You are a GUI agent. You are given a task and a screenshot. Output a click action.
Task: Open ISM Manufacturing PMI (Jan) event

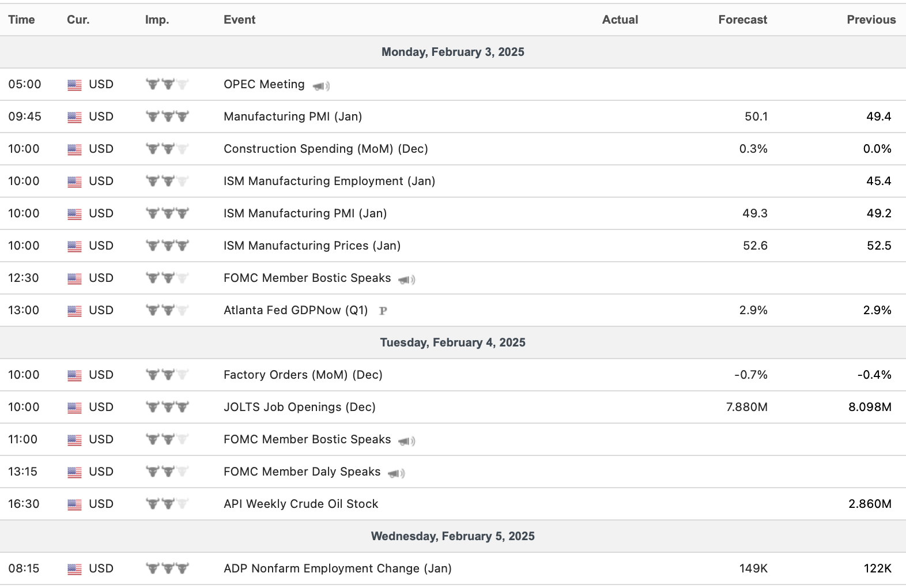point(305,213)
